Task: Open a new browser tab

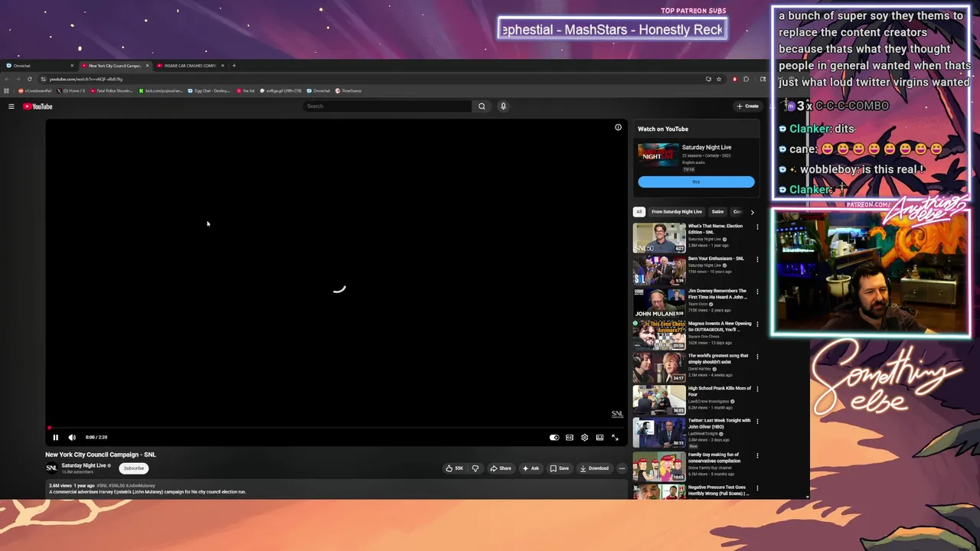Action: (234, 66)
